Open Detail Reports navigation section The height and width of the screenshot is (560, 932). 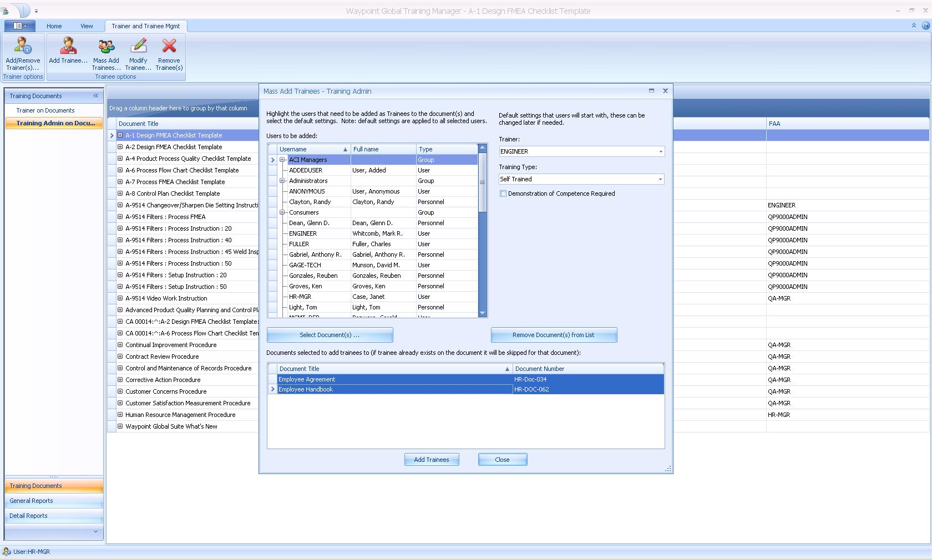[x=54, y=516]
